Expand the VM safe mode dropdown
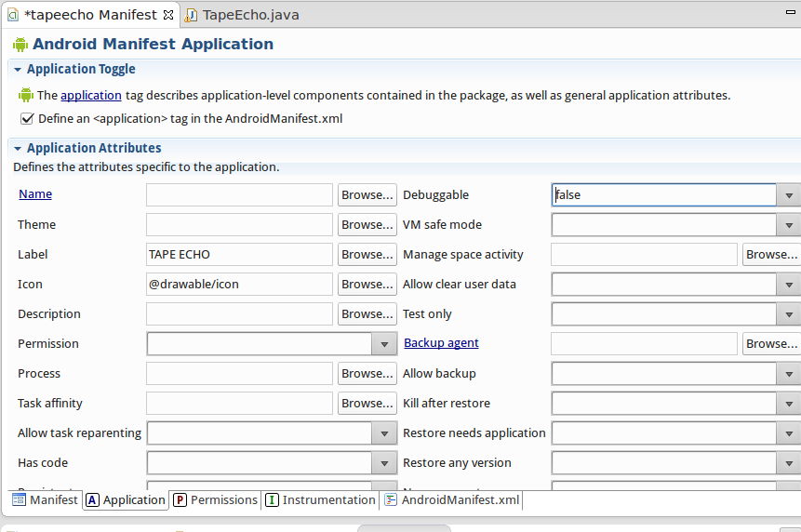The height and width of the screenshot is (532, 801). [789, 225]
